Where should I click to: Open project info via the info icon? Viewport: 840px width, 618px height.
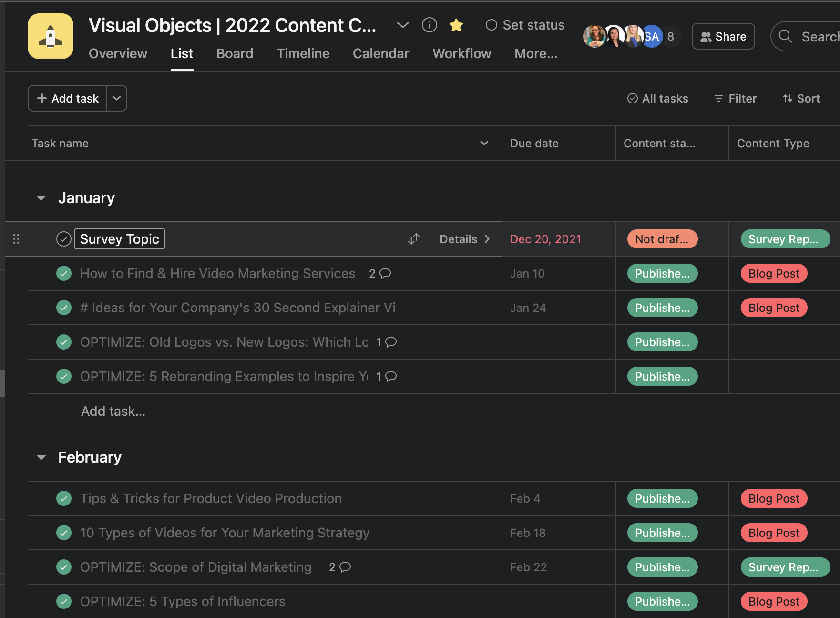(429, 25)
